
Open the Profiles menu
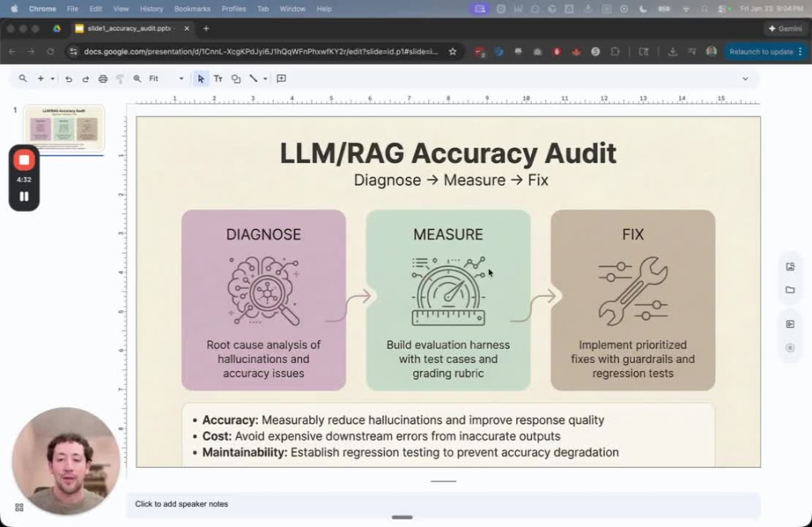(234, 9)
